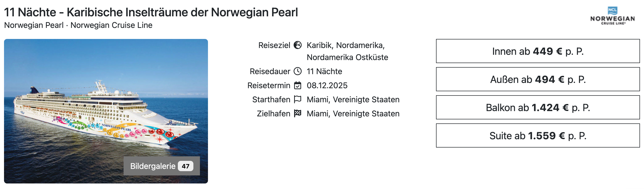Choose the Außen ab 494 € cabin
This screenshot has height=189, width=644.
(x=538, y=80)
